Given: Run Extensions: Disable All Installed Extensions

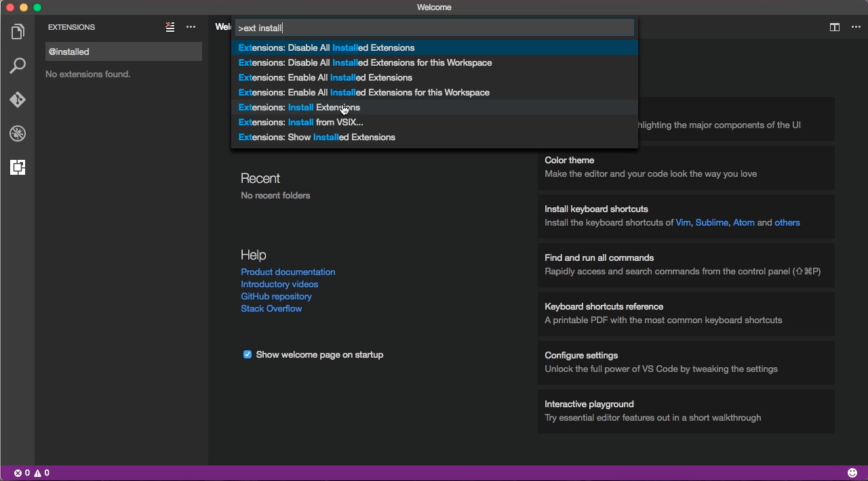Looking at the screenshot, I should pyautogui.click(x=435, y=47).
